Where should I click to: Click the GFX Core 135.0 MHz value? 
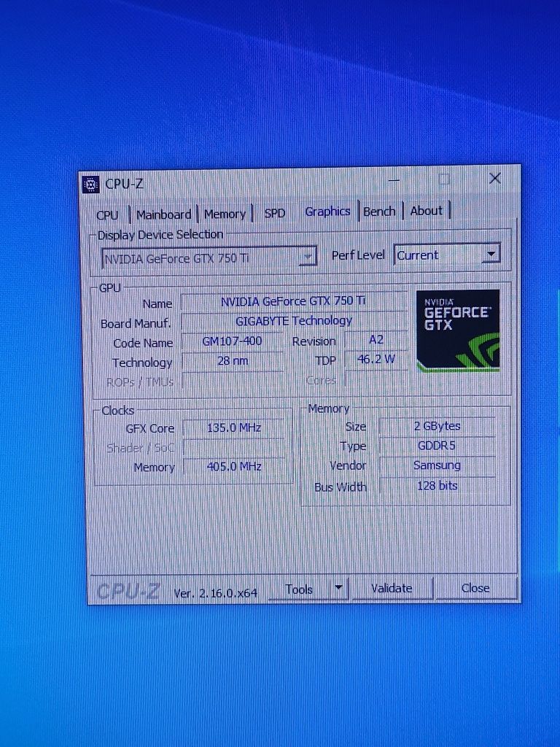pos(234,427)
